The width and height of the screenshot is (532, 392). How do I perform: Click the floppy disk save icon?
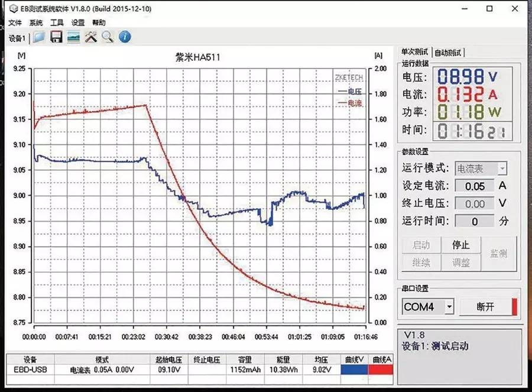point(57,37)
